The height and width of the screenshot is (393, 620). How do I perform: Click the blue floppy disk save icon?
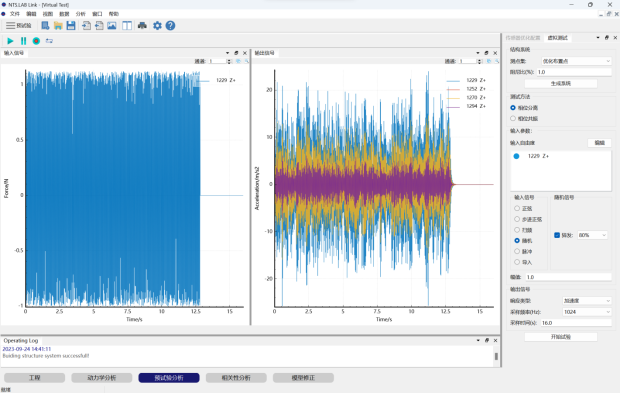point(71,26)
